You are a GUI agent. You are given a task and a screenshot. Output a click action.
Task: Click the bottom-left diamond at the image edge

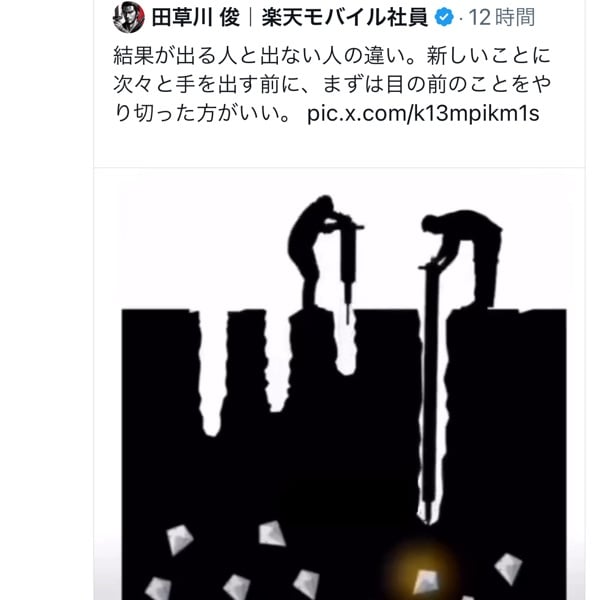[x=158, y=589]
